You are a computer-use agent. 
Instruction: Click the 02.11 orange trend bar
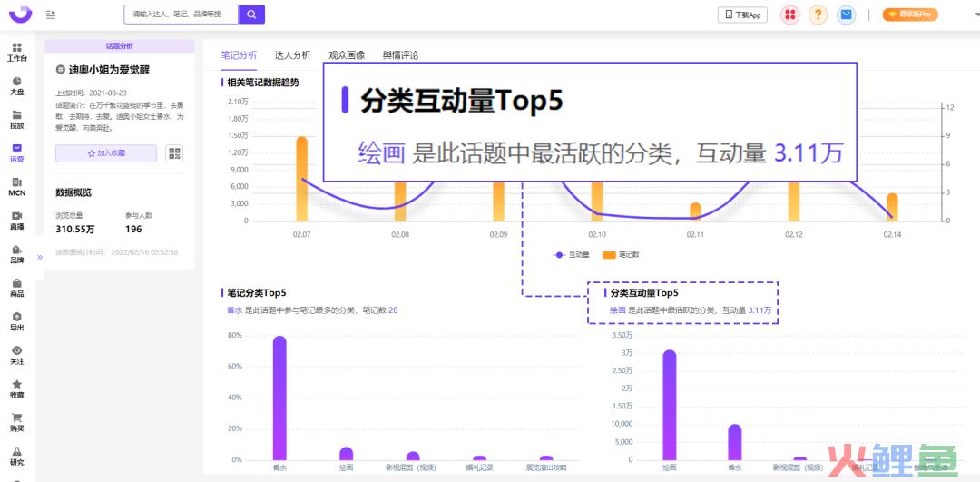[695, 211]
